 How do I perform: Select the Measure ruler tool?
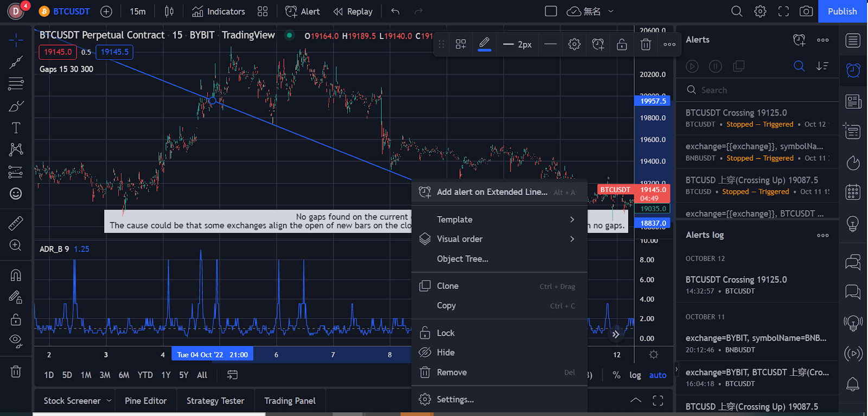pyautogui.click(x=16, y=223)
